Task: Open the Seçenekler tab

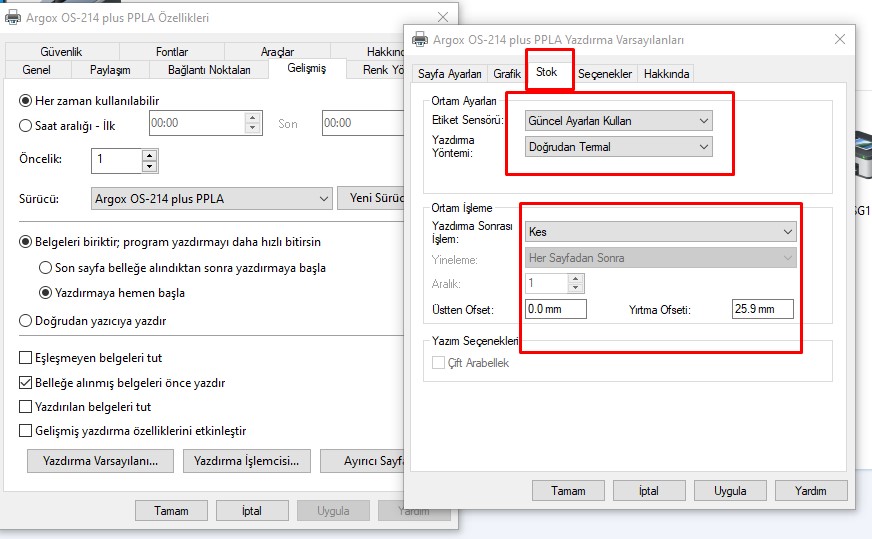Action: 605,73
